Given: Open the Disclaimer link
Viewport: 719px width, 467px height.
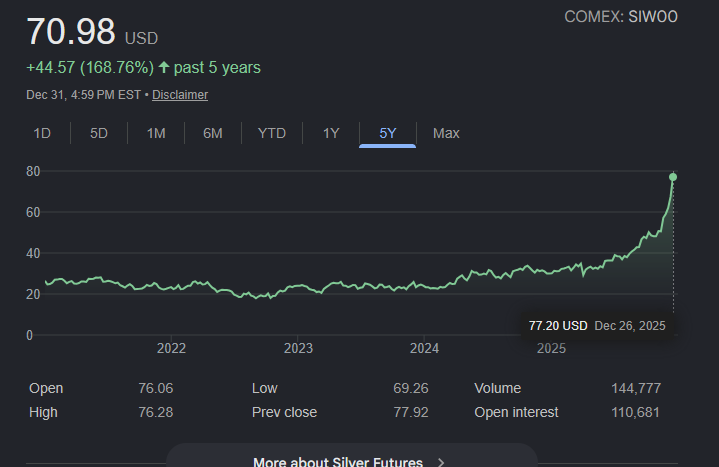Looking at the screenshot, I should point(180,95).
